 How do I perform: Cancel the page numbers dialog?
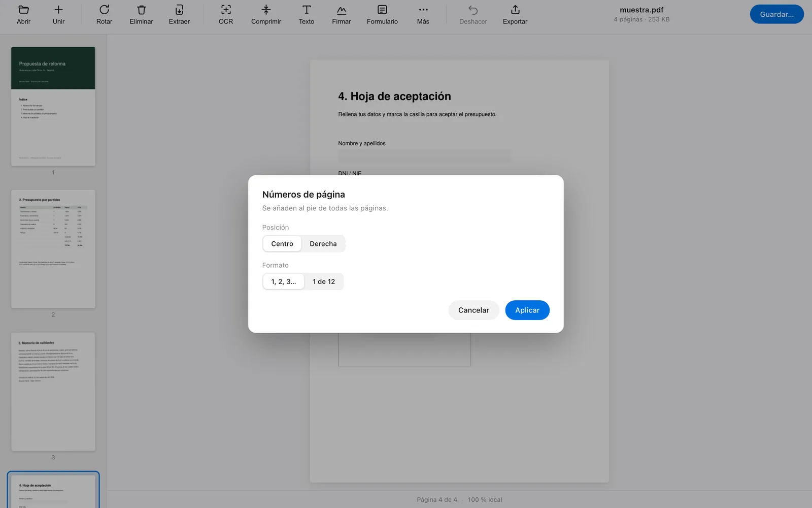[x=473, y=310]
